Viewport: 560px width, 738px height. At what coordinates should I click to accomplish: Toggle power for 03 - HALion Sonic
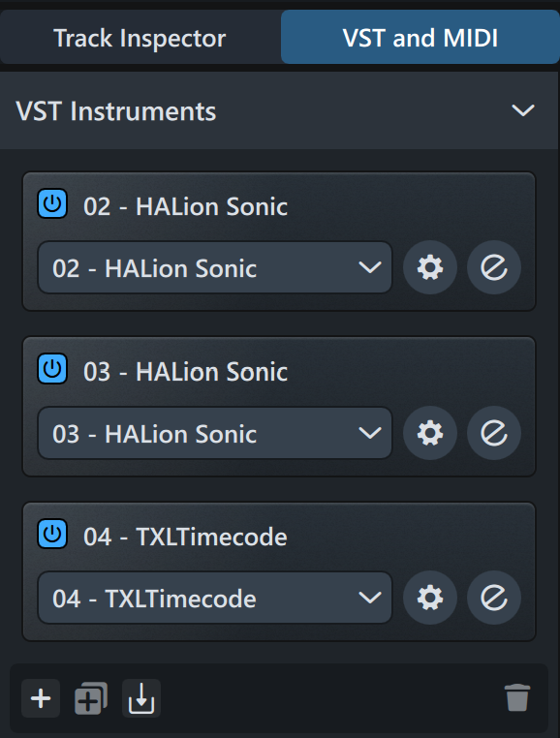[x=52, y=369]
